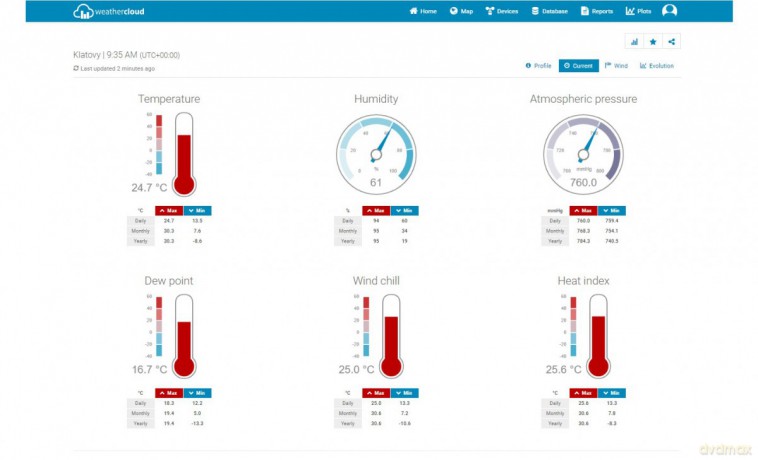Click the share icon button
This screenshot has height=460, width=758.
pyautogui.click(x=671, y=42)
